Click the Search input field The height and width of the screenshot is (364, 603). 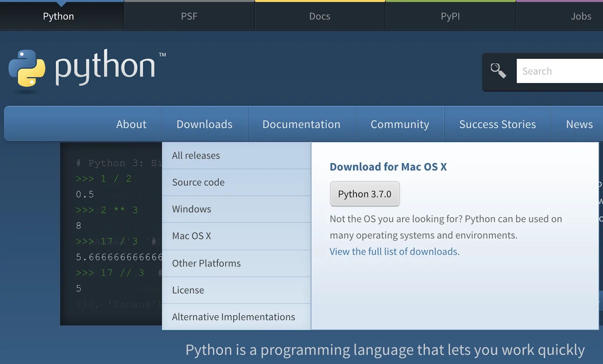point(560,71)
